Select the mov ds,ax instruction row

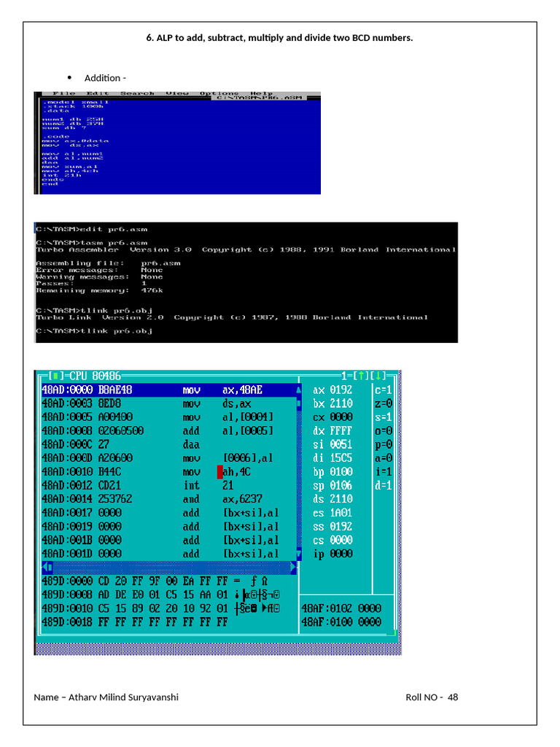pos(169,404)
